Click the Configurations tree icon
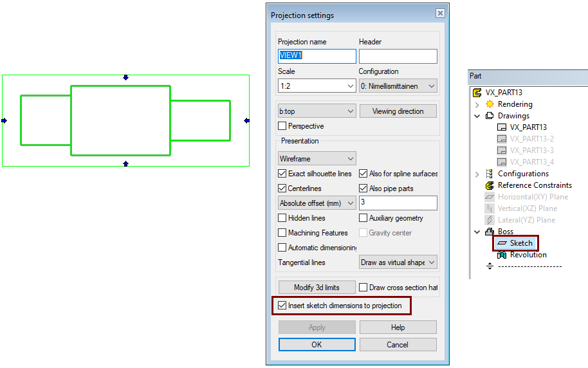 point(490,174)
